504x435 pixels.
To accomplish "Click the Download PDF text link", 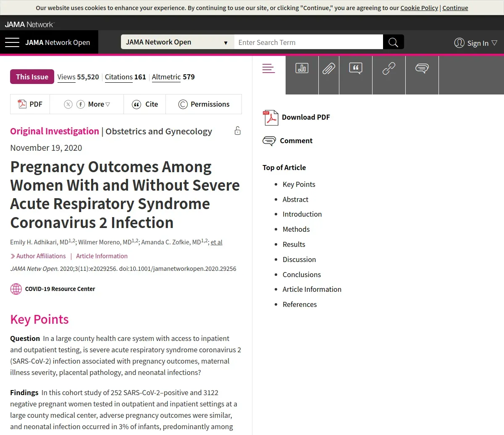I will coord(306,117).
